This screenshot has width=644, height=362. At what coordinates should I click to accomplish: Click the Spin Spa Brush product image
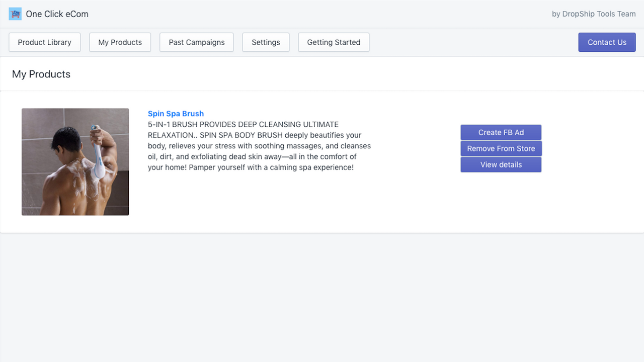[75, 161]
